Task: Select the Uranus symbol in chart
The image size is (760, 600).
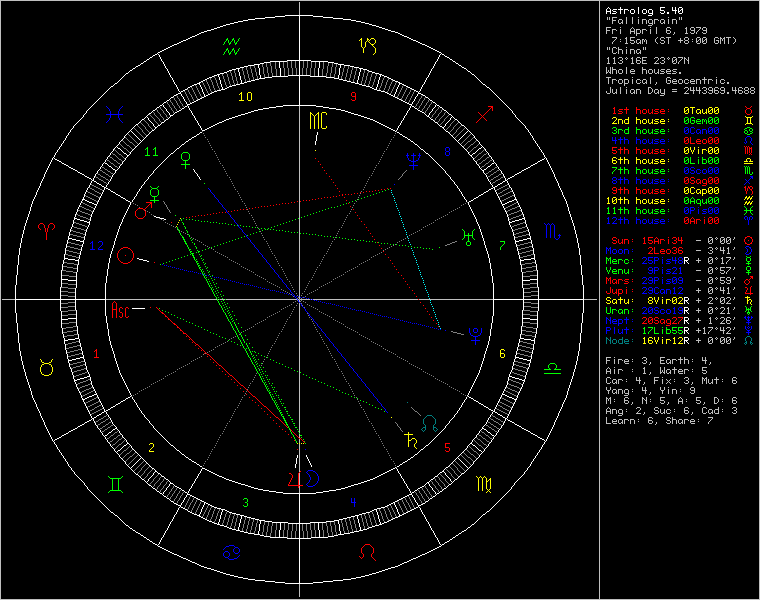Action: [x=468, y=237]
